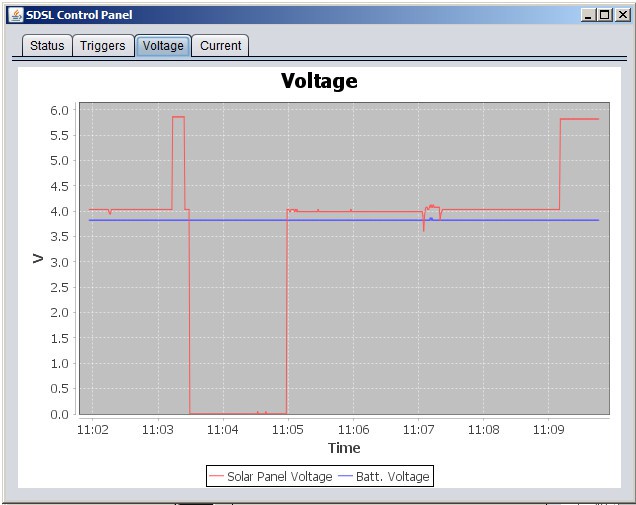Click the SDSL Control Panel title text
This screenshot has height=505, width=636.
tap(79, 15)
